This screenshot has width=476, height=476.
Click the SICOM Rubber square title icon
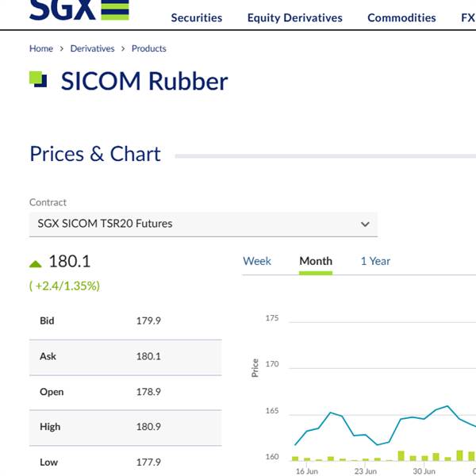click(x=38, y=79)
